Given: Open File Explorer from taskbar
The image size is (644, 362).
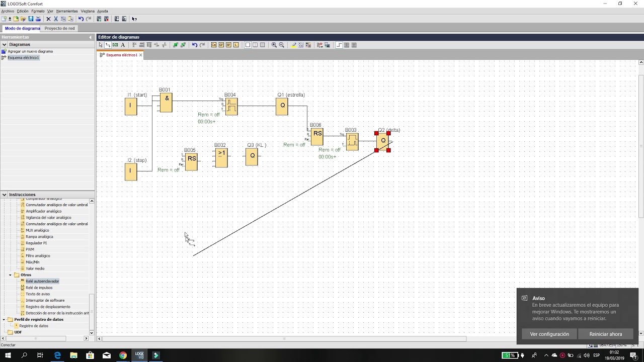Looking at the screenshot, I should (x=73, y=355).
